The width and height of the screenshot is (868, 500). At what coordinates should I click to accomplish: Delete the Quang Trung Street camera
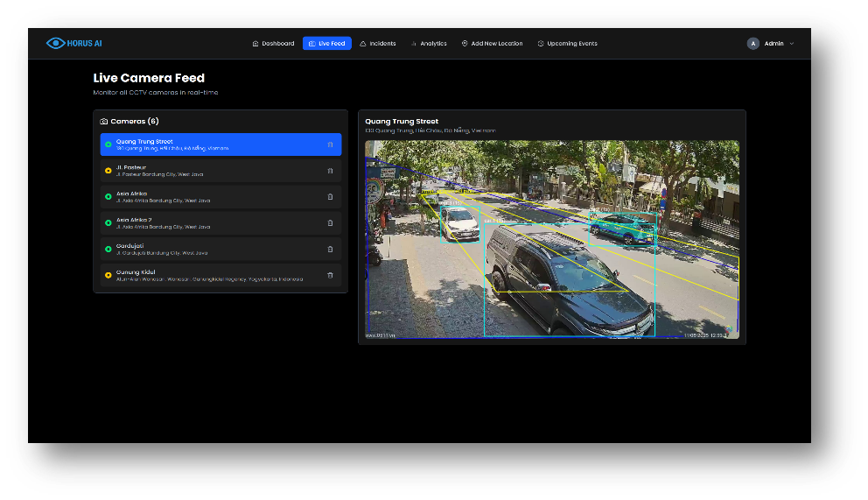(330, 144)
